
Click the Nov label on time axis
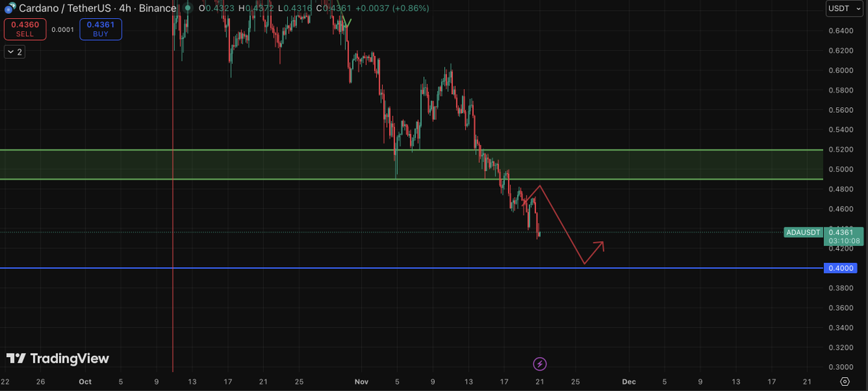pyautogui.click(x=361, y=382)
